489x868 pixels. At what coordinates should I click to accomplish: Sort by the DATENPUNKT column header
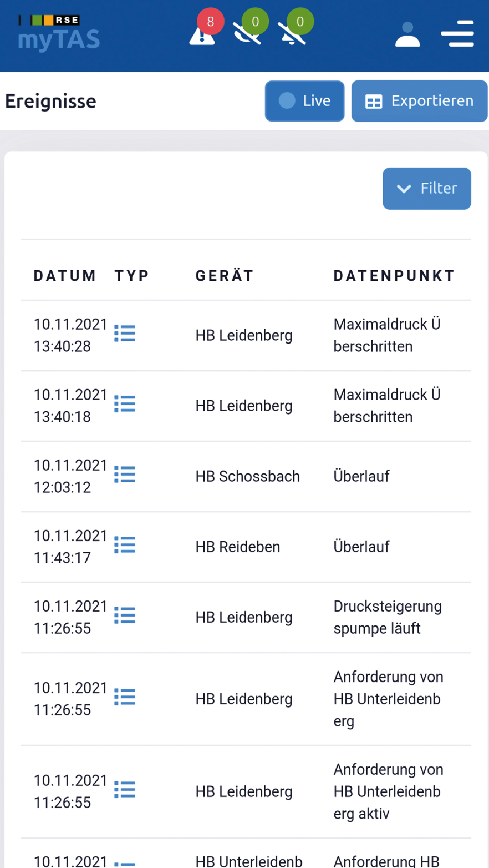[394, 276]
